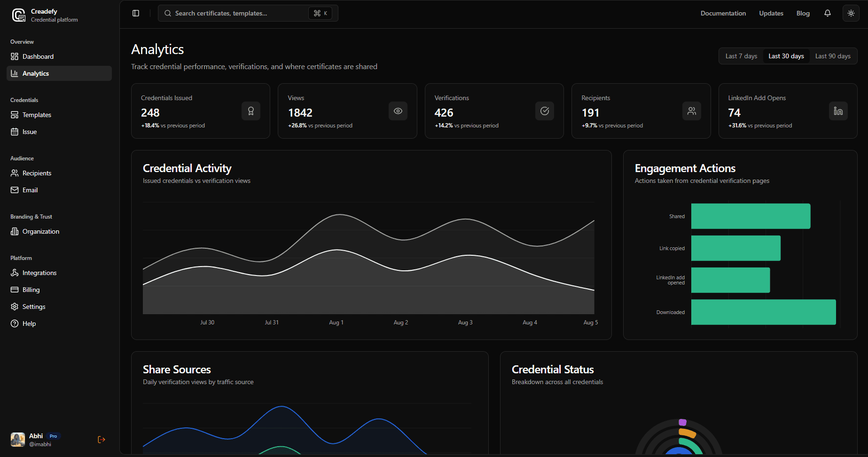Click the Email envelope icon

pyautogui.click(x=15, y=190)
